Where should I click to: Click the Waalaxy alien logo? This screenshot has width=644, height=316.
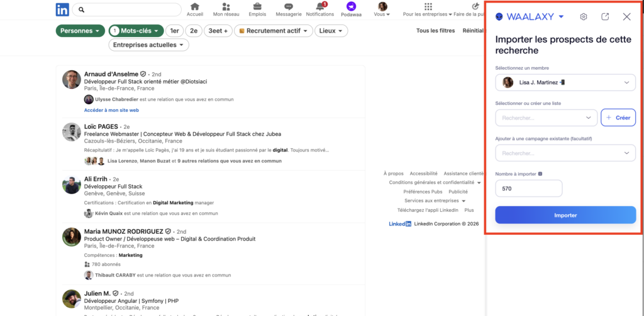click(x=499, y=17)
